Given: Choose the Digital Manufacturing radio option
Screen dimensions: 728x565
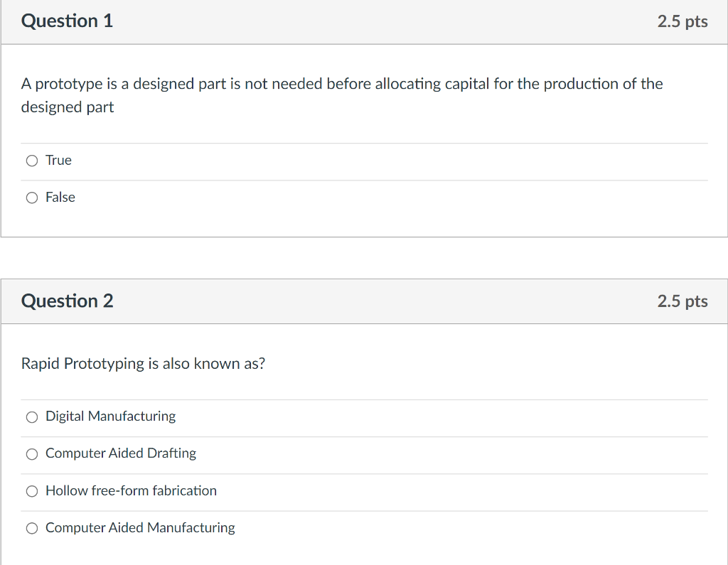Looking at the screenshot, I should click(x=31, y=417).
